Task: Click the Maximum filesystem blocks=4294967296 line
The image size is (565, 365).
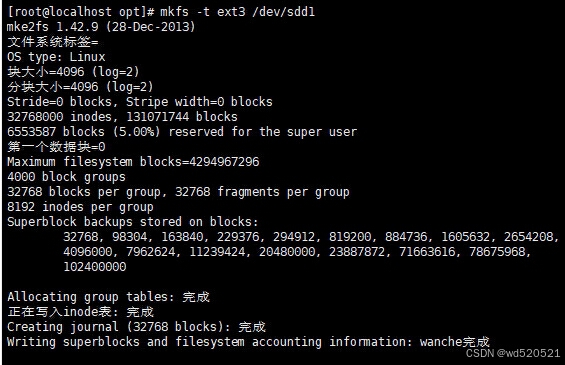Action: pyautogui.click(x=133, y=162)
